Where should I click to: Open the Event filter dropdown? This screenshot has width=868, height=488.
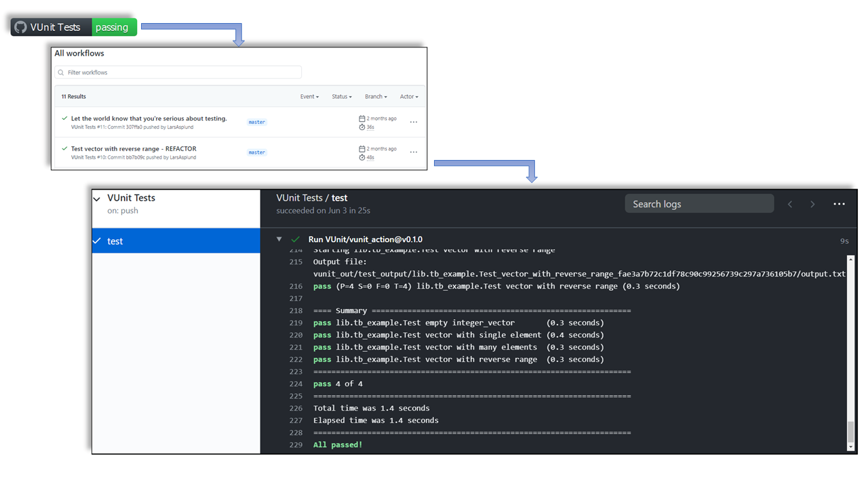click(309, 97)
